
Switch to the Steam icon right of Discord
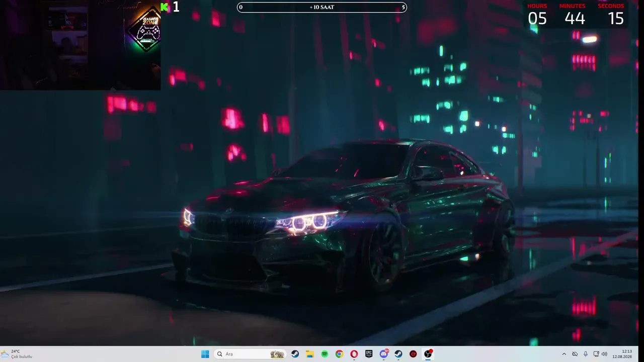(398, 354)
